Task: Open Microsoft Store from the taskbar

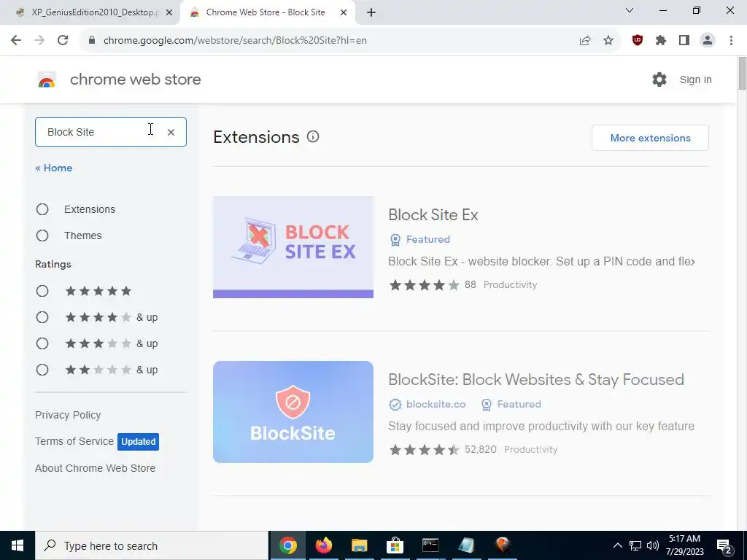Action: click(395, 545)
